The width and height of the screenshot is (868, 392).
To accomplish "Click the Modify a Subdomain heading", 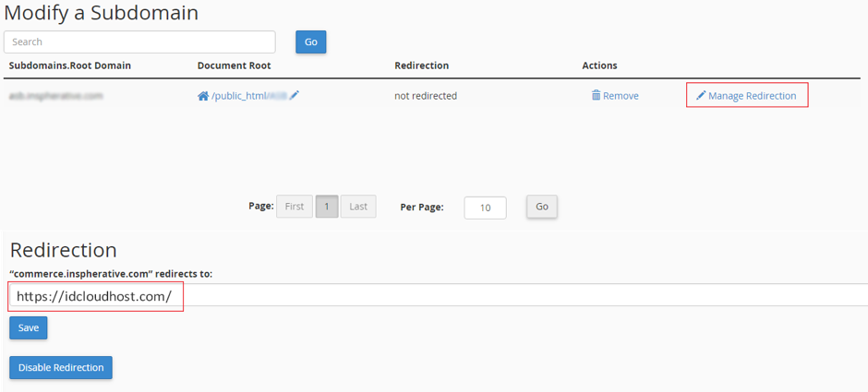I will [102, 13].
